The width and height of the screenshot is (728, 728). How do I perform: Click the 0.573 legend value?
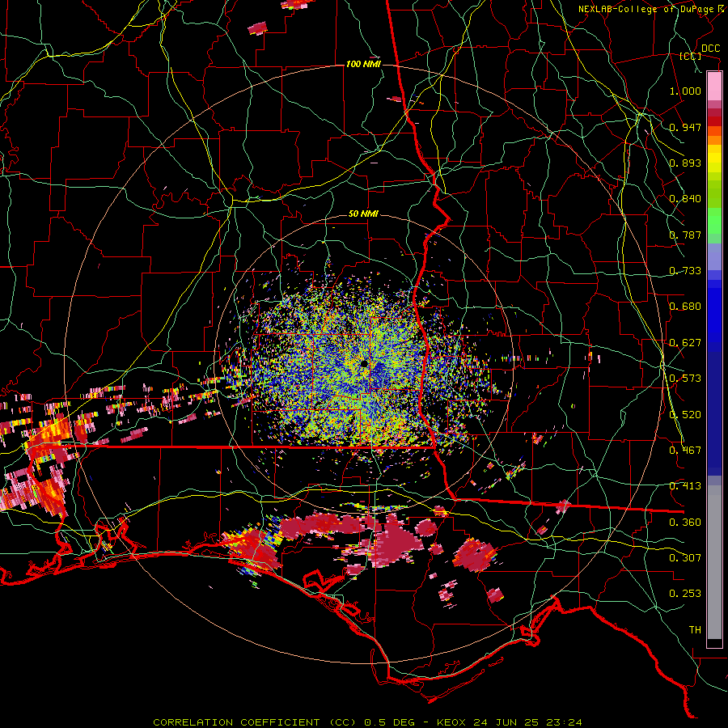coord(685,379)
